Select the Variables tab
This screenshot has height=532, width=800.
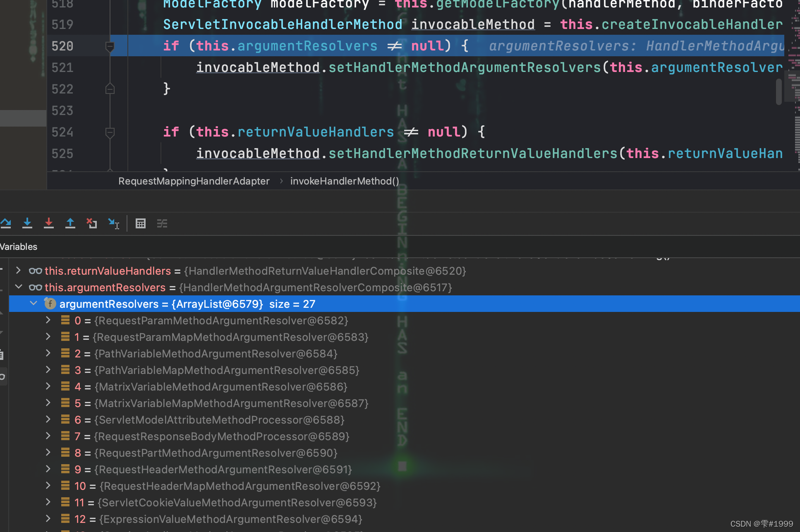(19, 247)
